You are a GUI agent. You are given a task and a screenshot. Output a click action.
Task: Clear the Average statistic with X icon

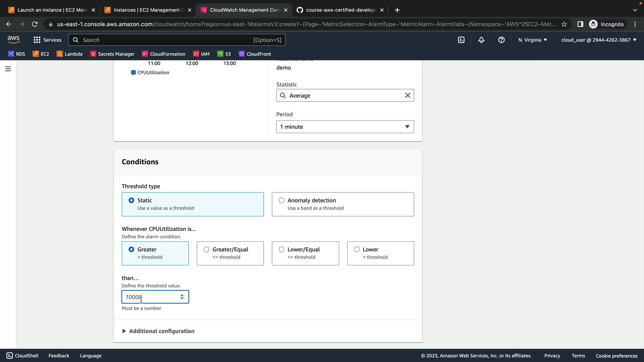(408, 96)
